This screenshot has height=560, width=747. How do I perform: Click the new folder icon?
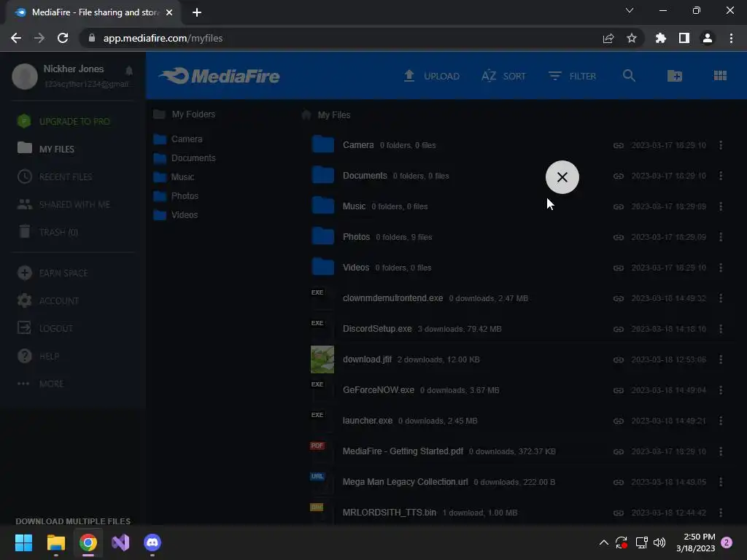pos(675,76)
